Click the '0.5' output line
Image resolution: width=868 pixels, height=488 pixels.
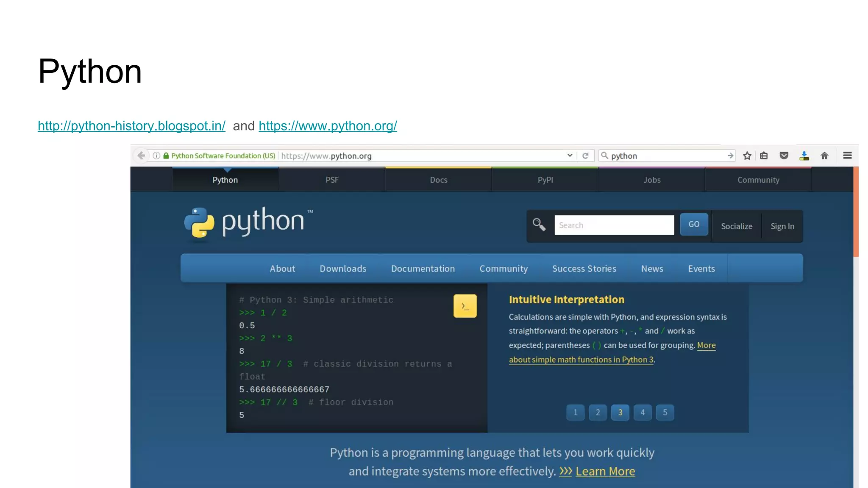click(x=247, y=325)
